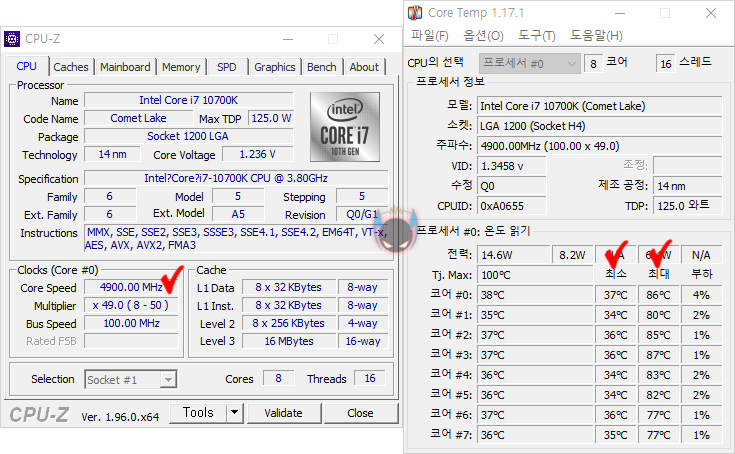
Task: Click the processor Name field Intel Core i7 10700K
Action: coord(188,100)
